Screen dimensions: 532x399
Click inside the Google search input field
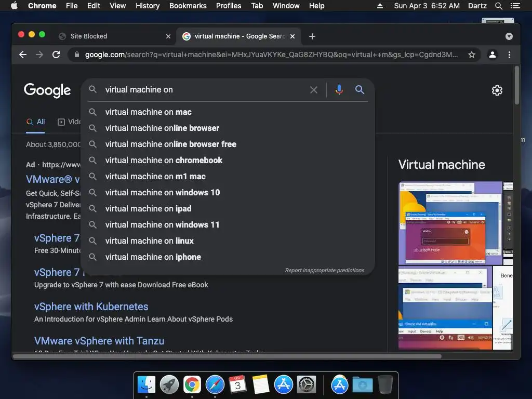click(204, 89)
